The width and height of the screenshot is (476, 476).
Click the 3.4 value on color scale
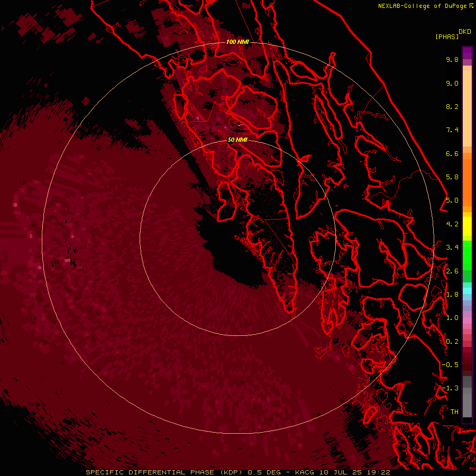452,248
